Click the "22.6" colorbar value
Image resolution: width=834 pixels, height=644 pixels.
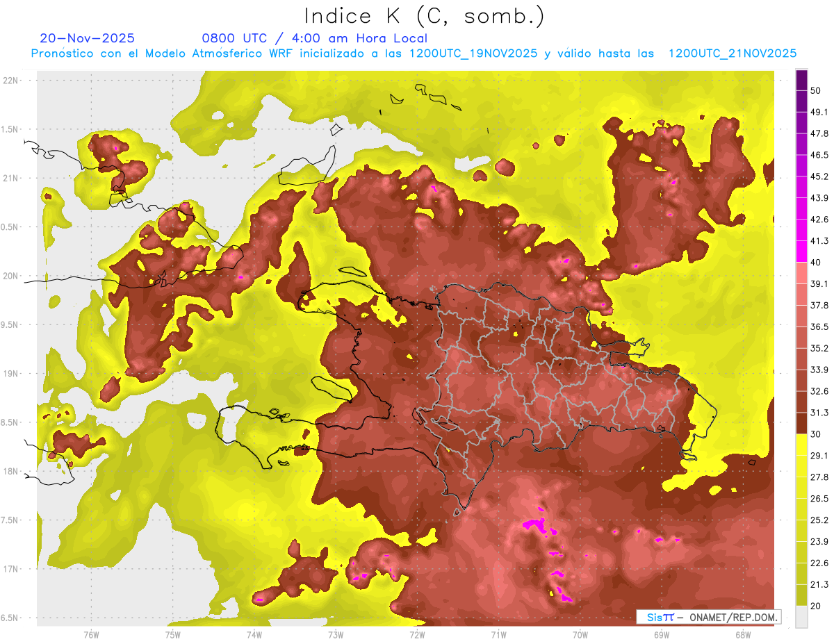(x=819, y=563)
